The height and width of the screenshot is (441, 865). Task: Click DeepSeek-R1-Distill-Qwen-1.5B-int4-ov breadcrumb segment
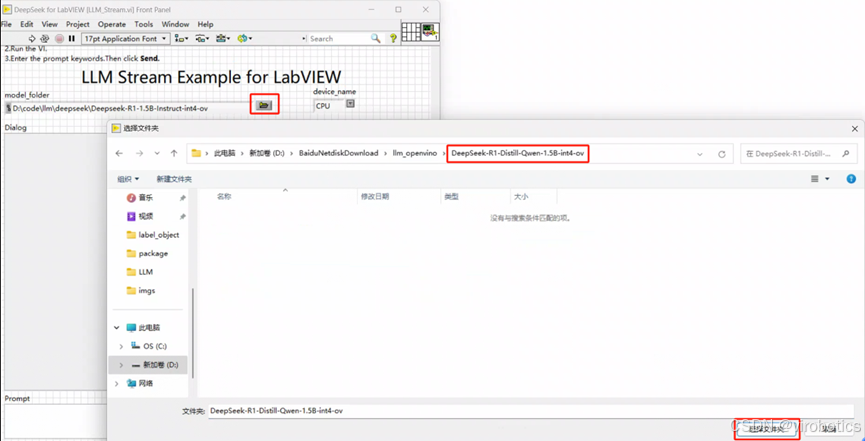pyautogui.click(x=517, y=153)
